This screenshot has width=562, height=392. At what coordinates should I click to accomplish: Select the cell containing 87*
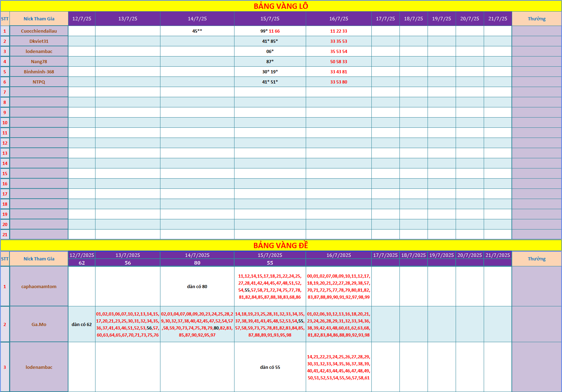tap(270, 61)
